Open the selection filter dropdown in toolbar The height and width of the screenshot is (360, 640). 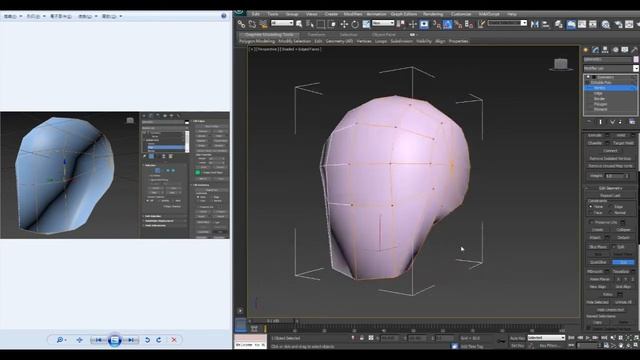[x=282, y=23]
